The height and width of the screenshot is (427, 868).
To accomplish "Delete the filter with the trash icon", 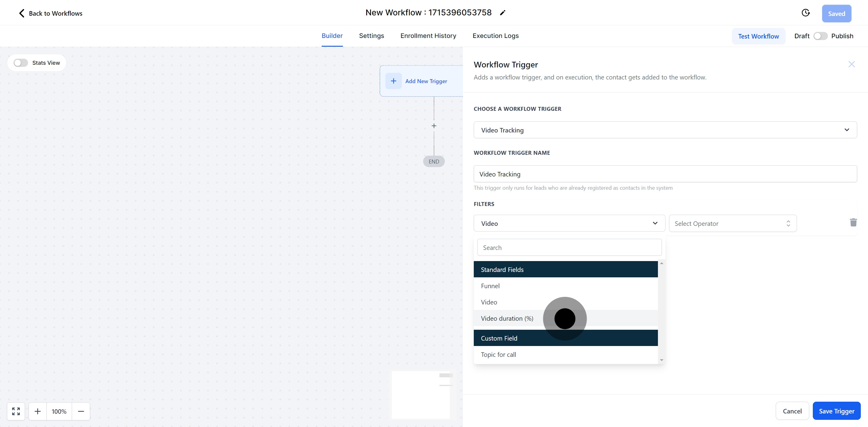I will (853, 223).
